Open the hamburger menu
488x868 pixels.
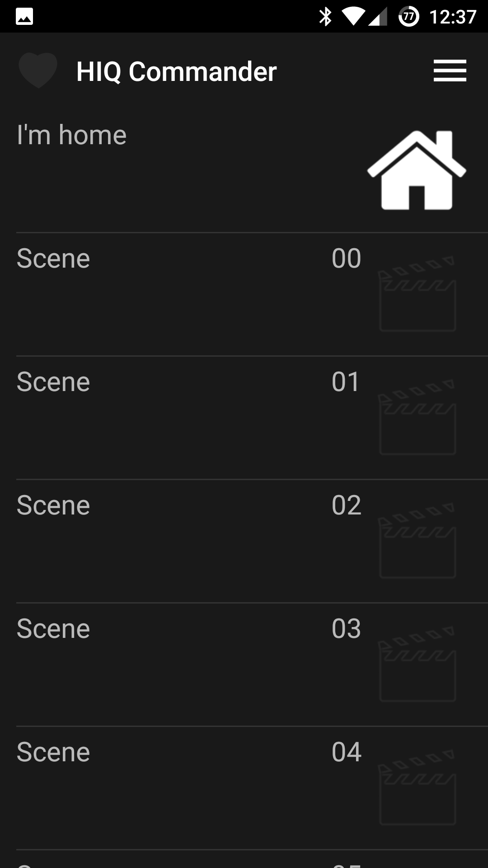(450, 71)
